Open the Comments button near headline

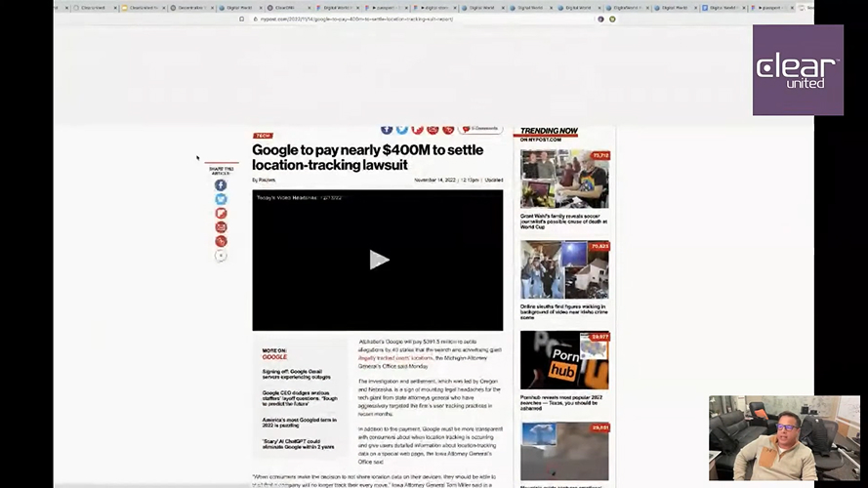click(x=480, y=129)
